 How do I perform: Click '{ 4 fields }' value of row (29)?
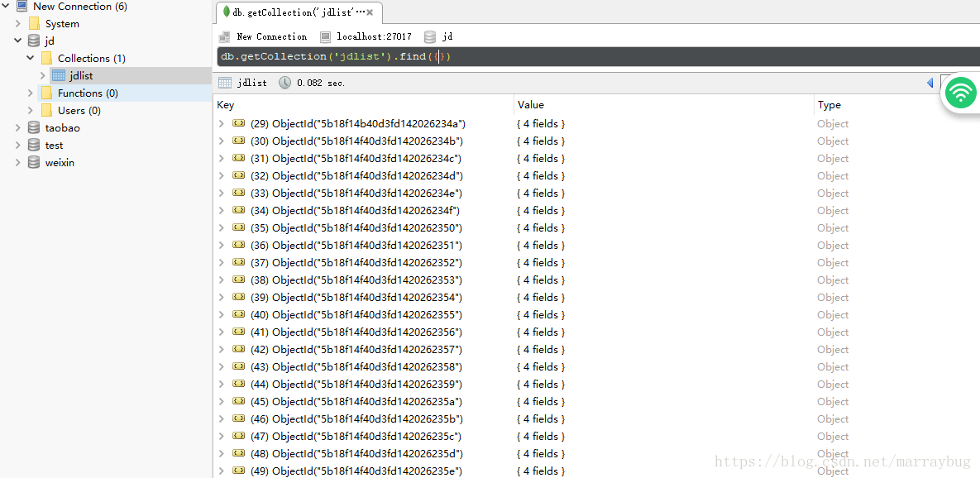coord(541,124)
